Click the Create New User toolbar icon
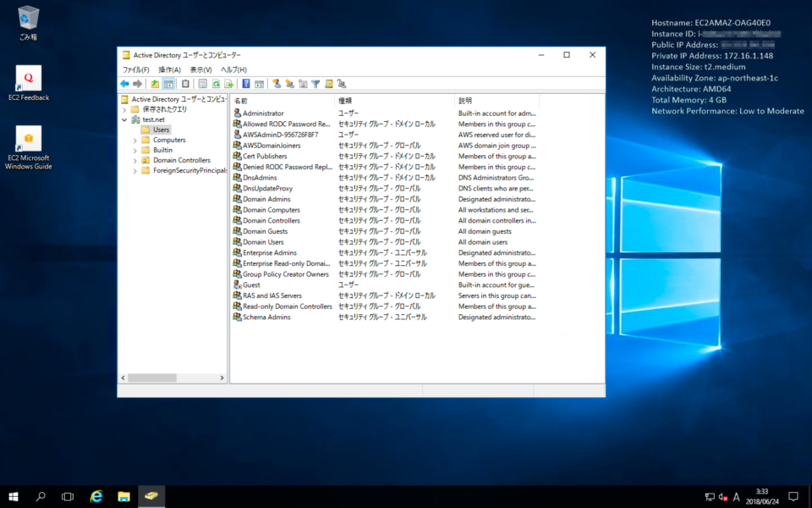812x508 pixels. click(x=277, y=84)
